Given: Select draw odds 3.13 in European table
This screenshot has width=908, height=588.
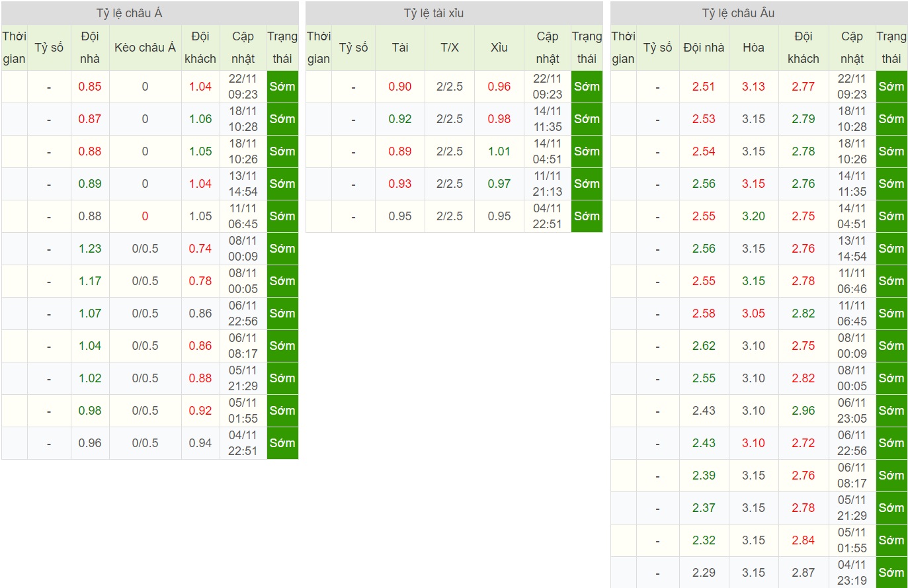Looking at the screenshot, I should click(x=753, y=87).
